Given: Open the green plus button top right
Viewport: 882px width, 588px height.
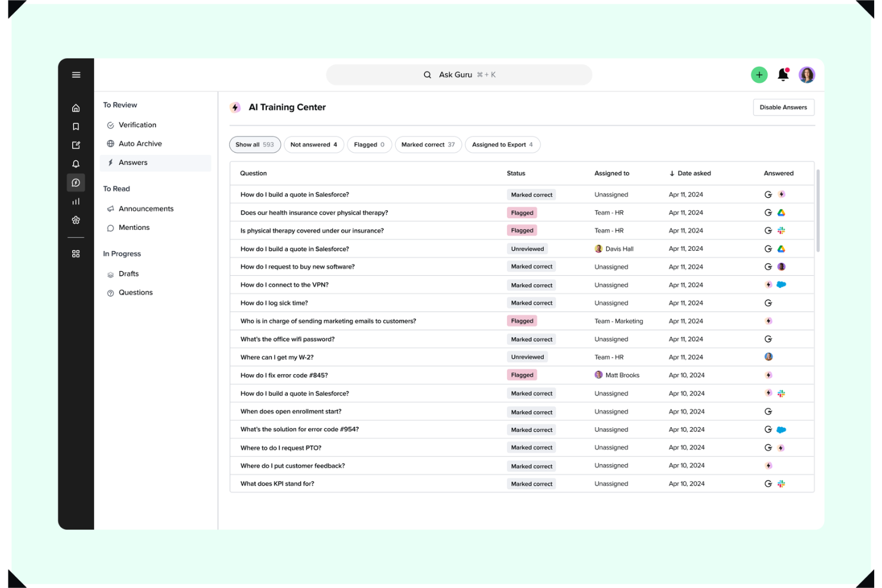Looking at the screenshot, I should [759, 74].
